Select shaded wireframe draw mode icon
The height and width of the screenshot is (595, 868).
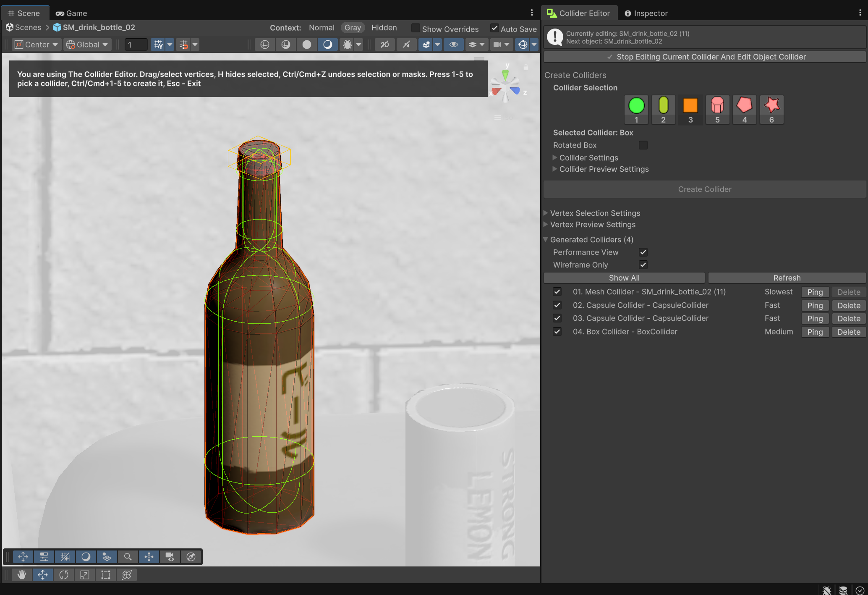click(x=286, y=45)
